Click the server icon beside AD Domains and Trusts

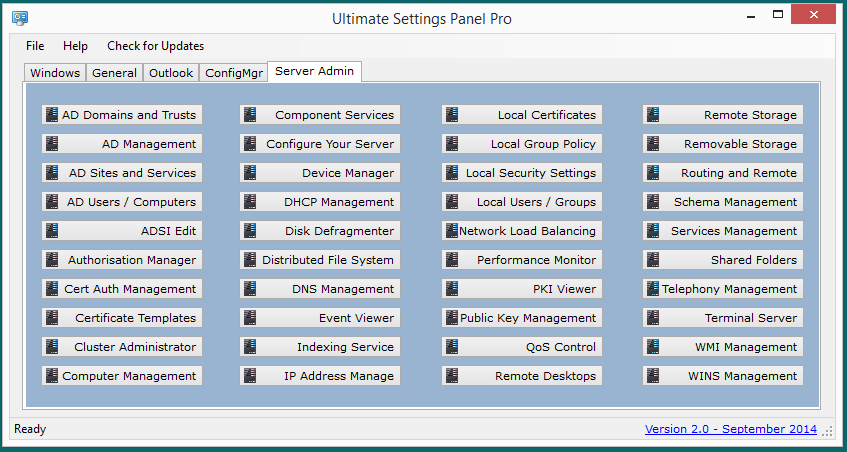tap(52, 115)
